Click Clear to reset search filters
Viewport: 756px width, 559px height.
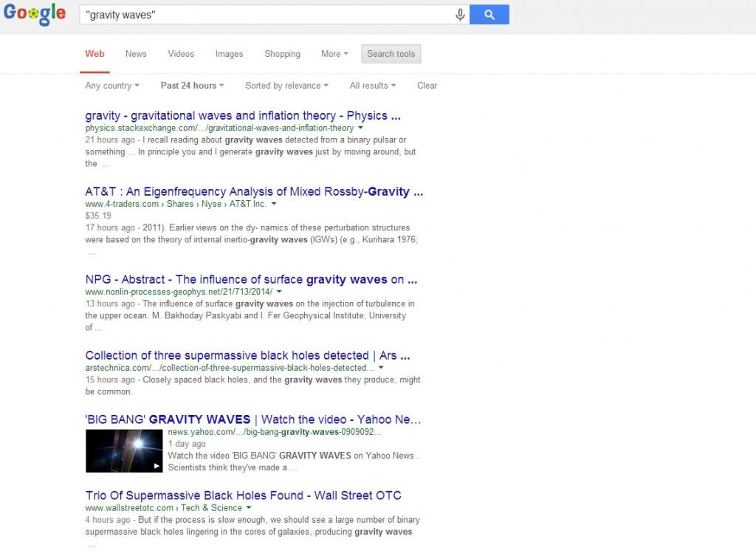pos(427,86)
